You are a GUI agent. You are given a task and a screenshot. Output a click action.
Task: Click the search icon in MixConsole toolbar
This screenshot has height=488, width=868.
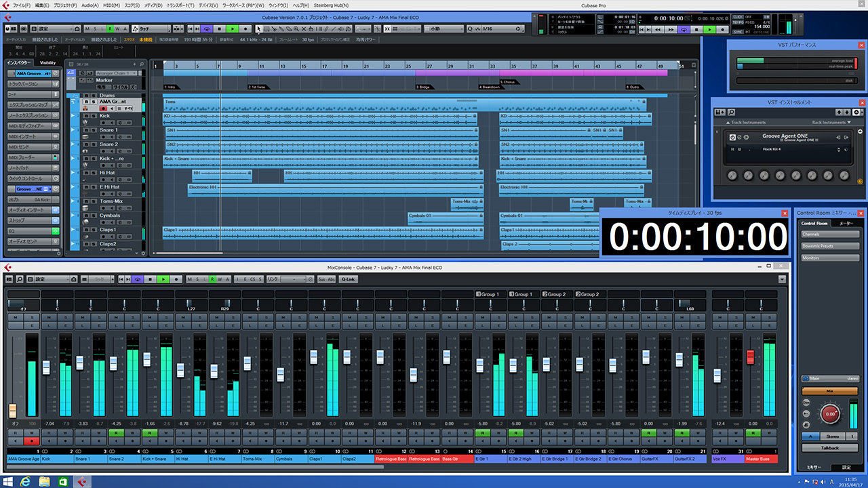(x=20, y=279)
